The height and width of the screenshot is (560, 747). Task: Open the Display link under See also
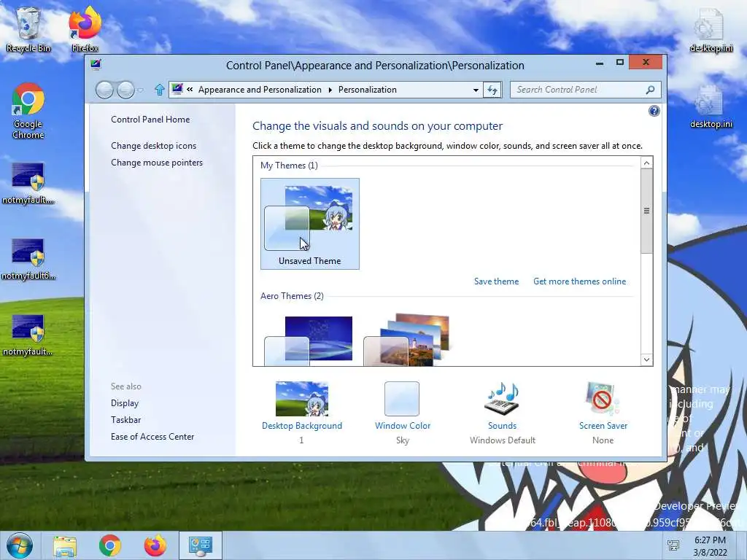pos(125,403)
